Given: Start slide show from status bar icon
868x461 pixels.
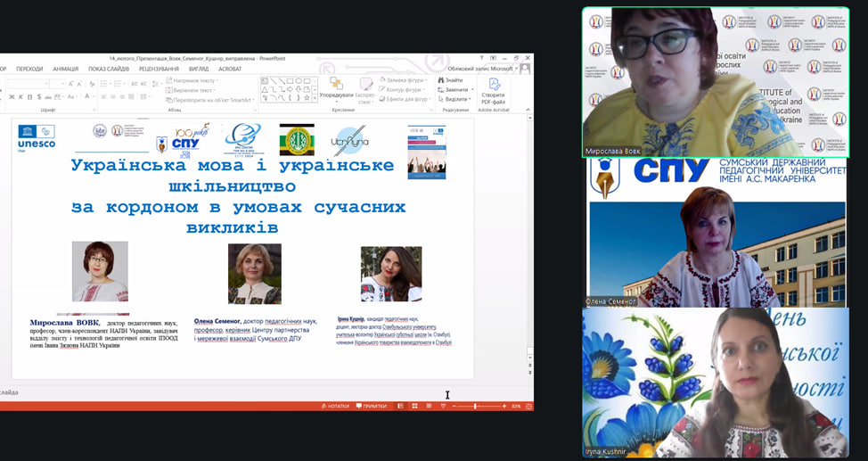Looking at the screenshot, I should coord(442,406).
